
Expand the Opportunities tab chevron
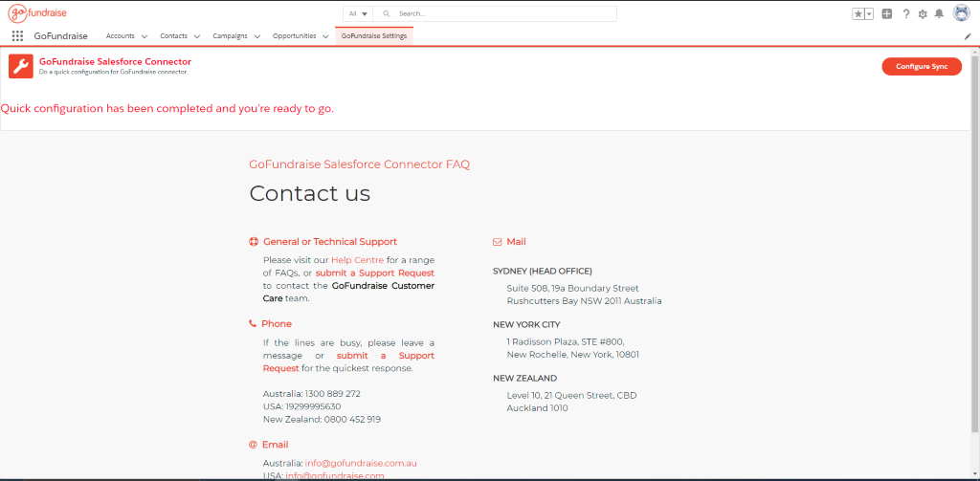pyautogui.click(x=325, y=37)
